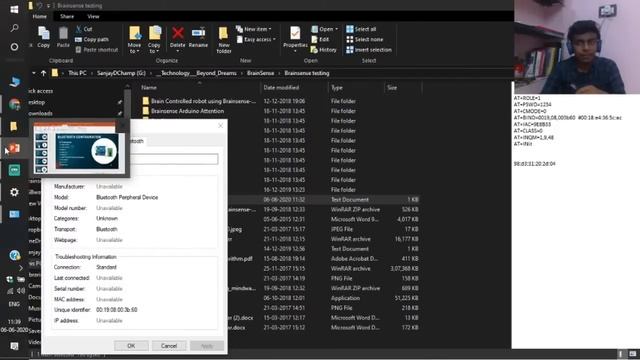This screenshot has height=360, width=640.
Task: Open the Windows Start menu
Action: click(x=14, y=9)
